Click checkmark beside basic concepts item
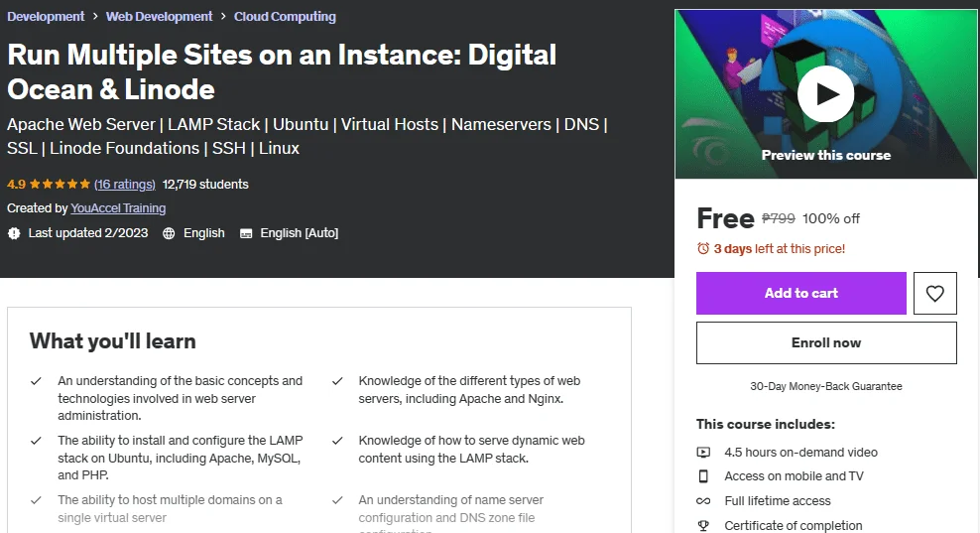 point(37,381)
